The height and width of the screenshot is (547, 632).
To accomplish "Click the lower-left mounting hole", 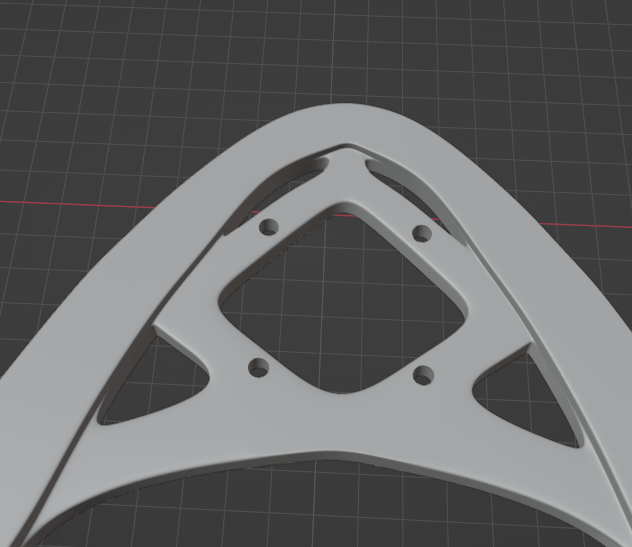I will (259, 368).
